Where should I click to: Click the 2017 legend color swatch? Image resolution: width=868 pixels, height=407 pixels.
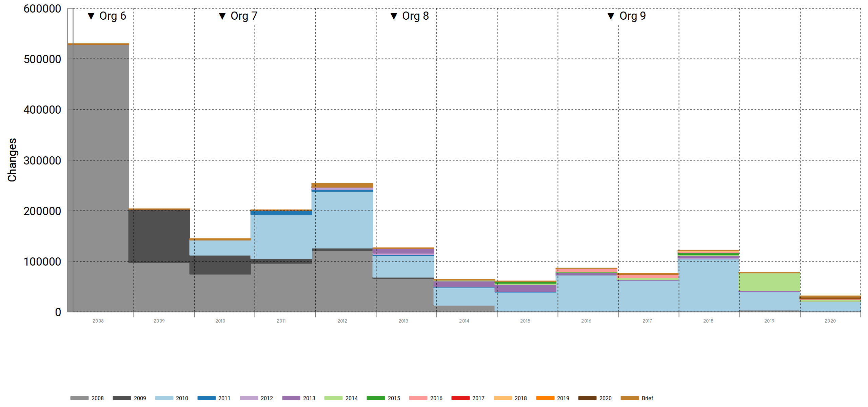[x=460, y=398]
